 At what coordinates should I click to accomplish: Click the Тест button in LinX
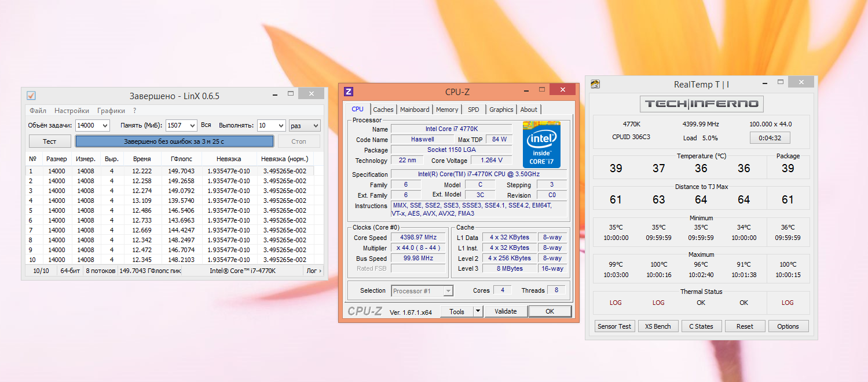[x=50, y=141]
